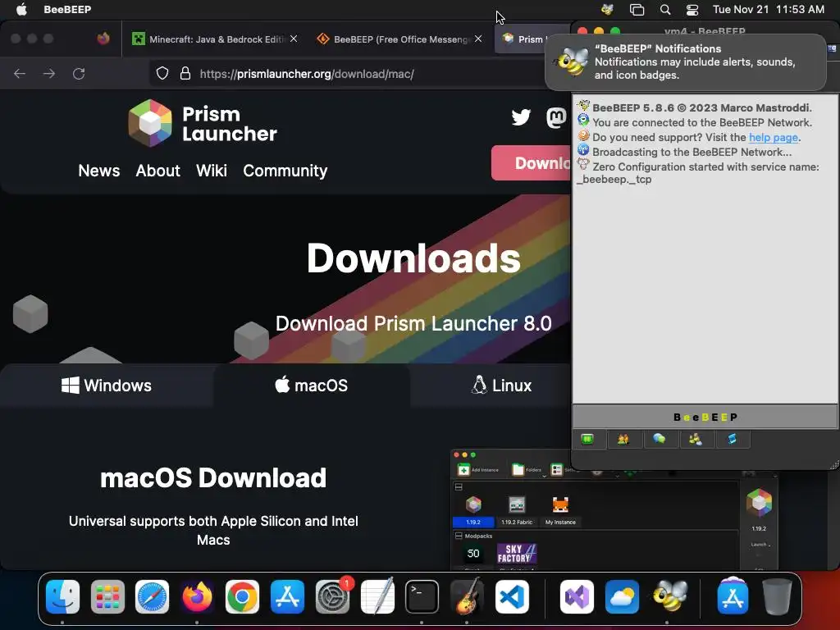This screenshot has height=630, width=840.
Task: Open System Preferences from the Dock
Action: point(332,596)
